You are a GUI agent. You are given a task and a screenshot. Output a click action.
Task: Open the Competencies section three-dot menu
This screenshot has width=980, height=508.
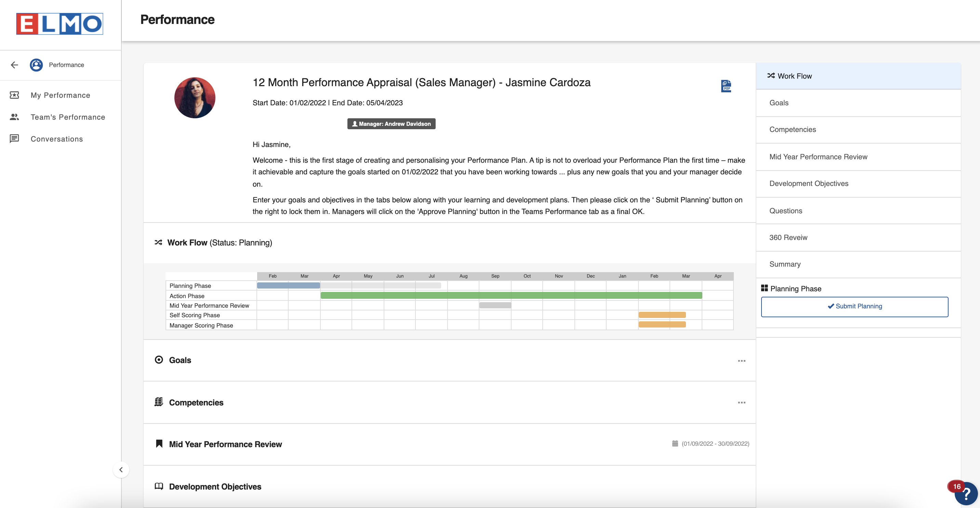(x=741, y=402)
